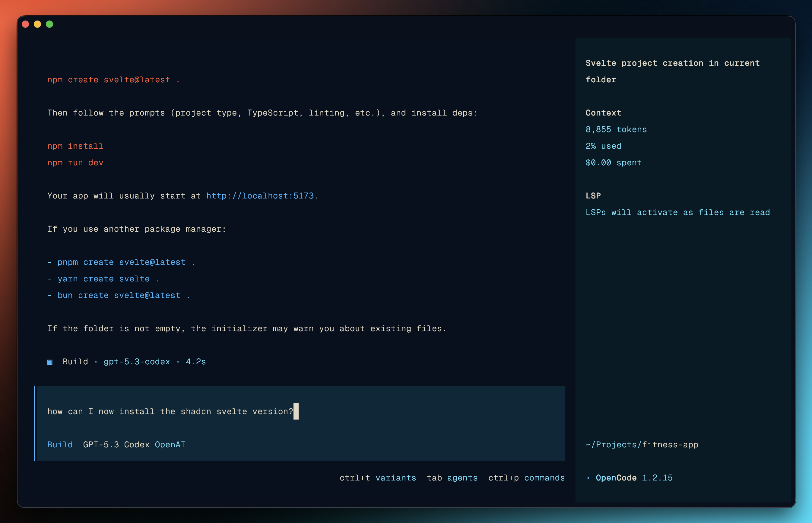Click the npm create svelte@latest command
812x523 pixels.
click(113, 80)
